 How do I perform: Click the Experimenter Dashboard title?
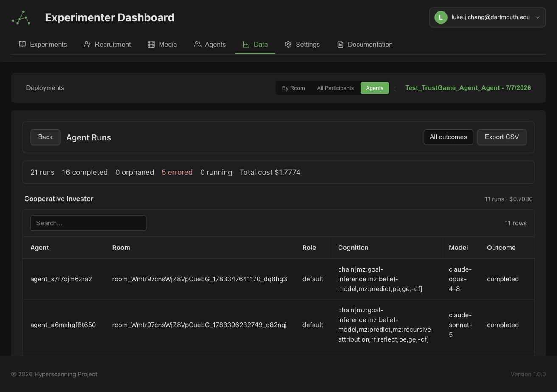[x=109, y=17]
